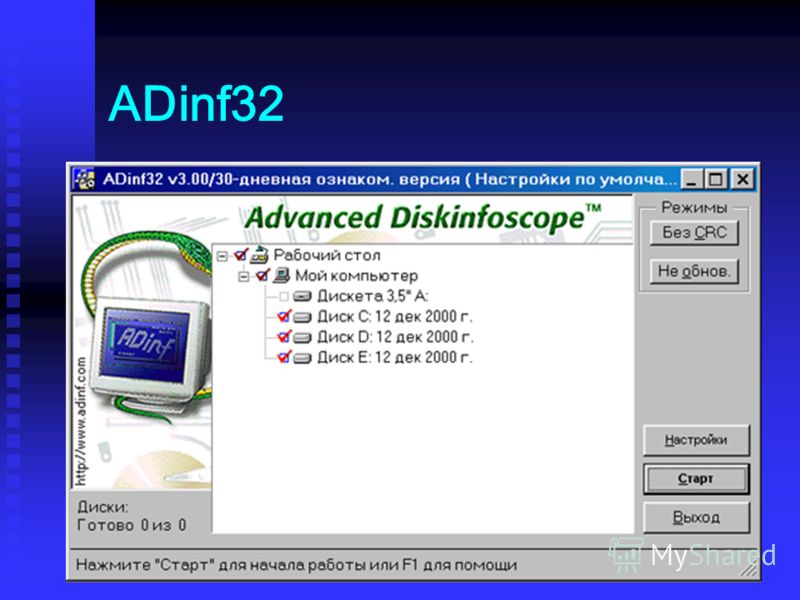Click the Готово 0 из 0 status text
Image resolution: width=800 pixels, height=600 pixels.
[x=132, y=525]
